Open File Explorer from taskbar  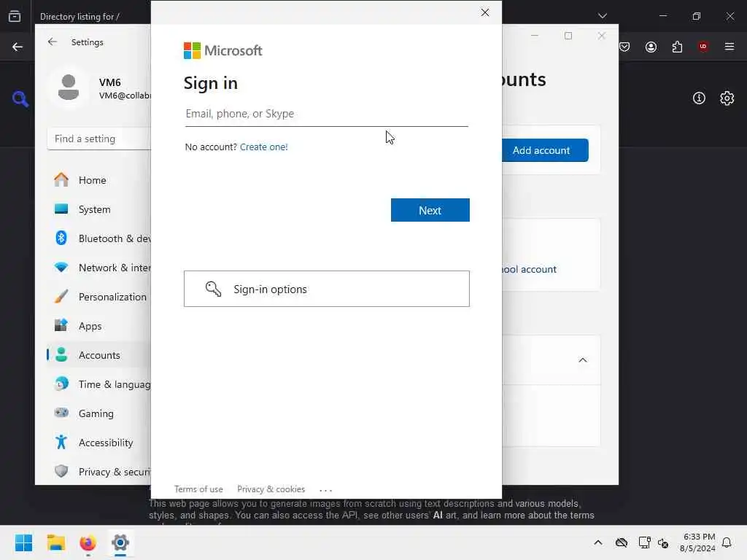tap(55, 542)
